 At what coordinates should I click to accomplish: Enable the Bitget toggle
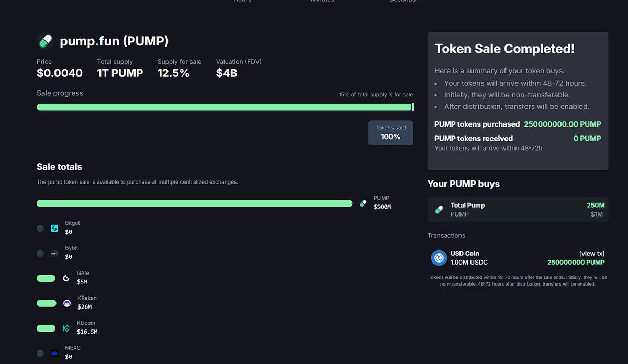tap(40, 228)
